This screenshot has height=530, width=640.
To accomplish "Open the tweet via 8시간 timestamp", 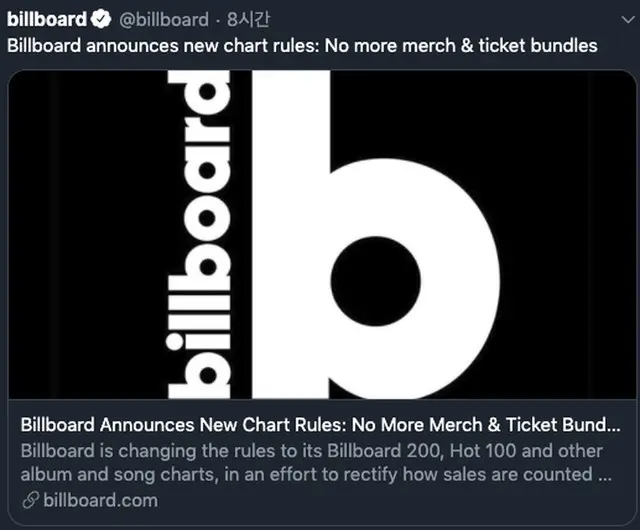I will pos(248,19).
